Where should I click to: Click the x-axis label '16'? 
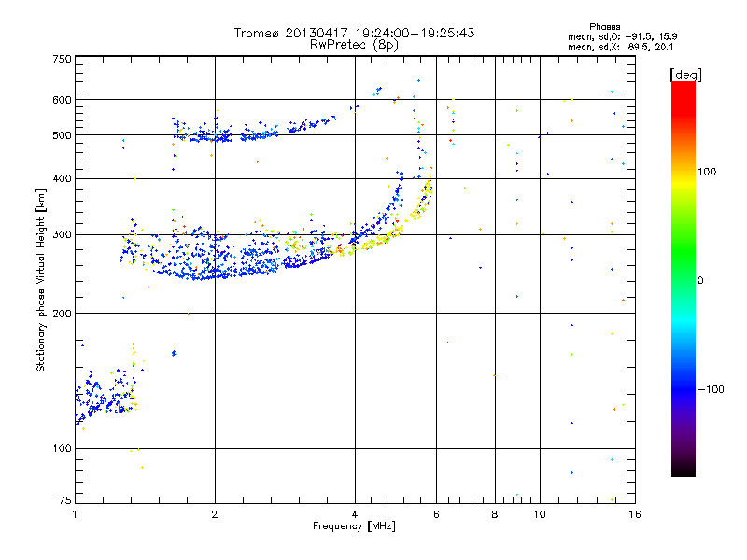coord(635,514)
